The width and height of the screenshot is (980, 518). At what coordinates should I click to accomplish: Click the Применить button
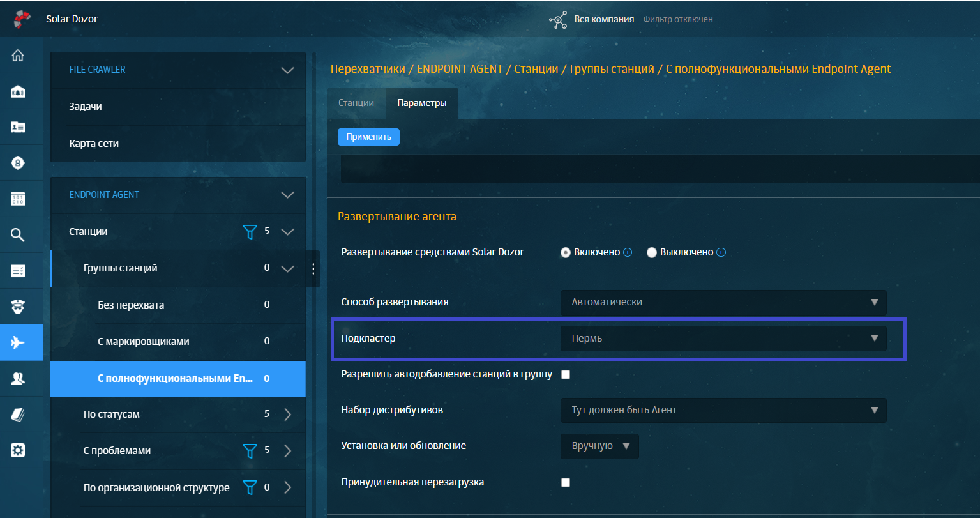pyautogui.click(x=368, y=137)
